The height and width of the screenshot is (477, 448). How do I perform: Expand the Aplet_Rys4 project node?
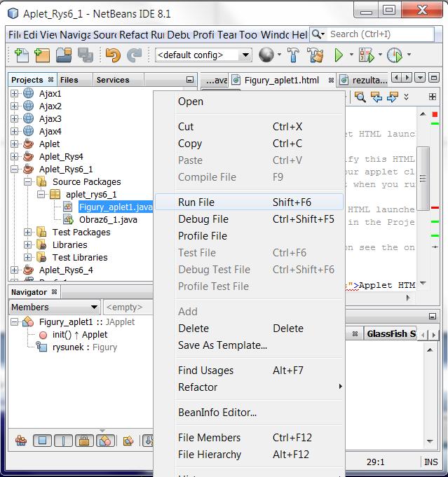(x=14, y=156)
